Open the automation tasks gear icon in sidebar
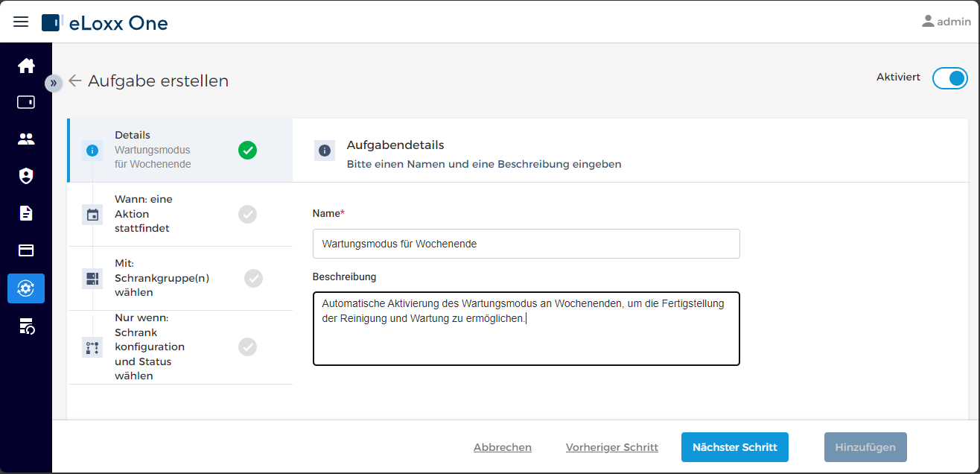Image resolution: width=980 pixels, height=474 pixels. (26, 288)
